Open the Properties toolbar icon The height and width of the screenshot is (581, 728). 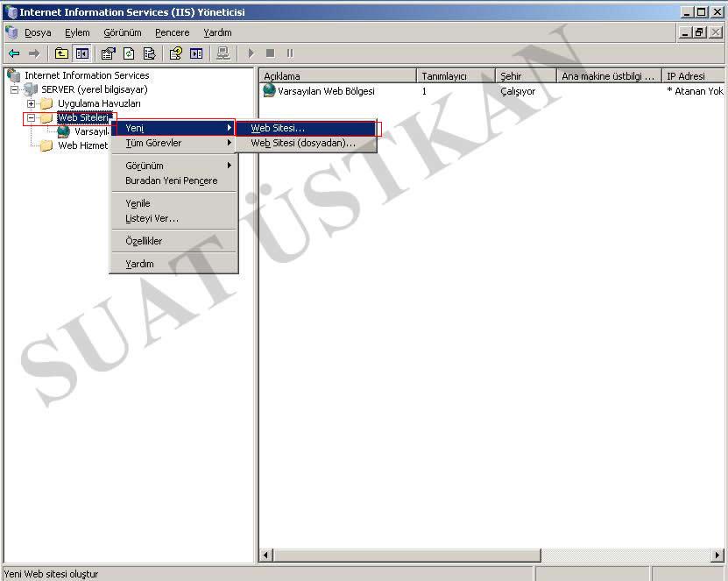click(x=108, y=53)
